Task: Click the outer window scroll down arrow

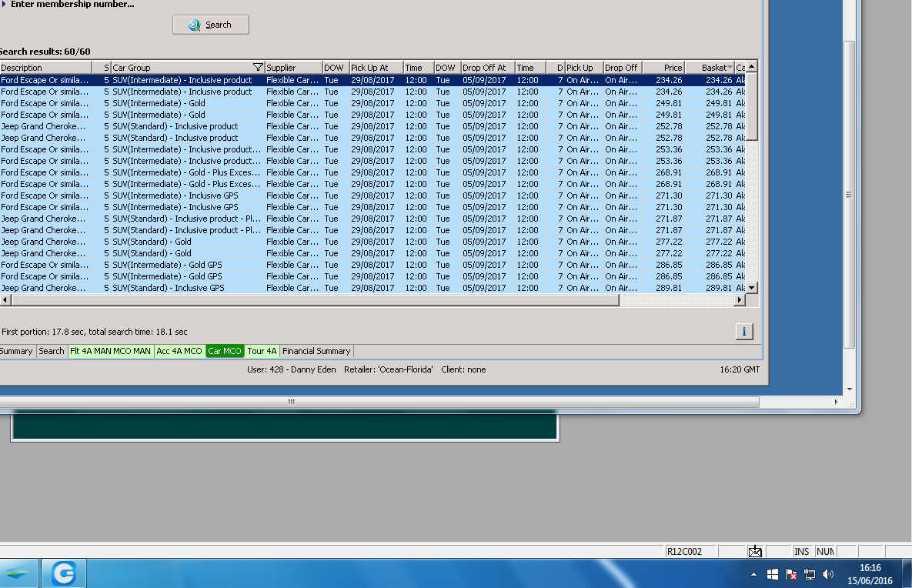Action: tap(849, 389)
